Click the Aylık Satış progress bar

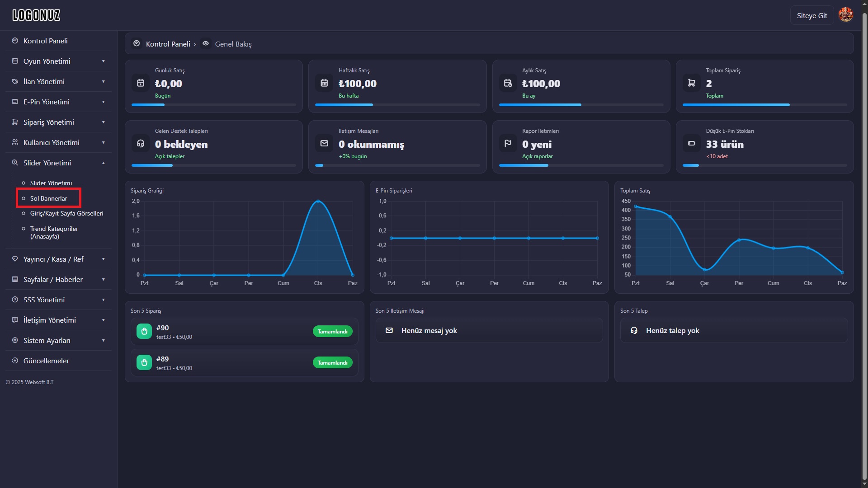[581, 105]
